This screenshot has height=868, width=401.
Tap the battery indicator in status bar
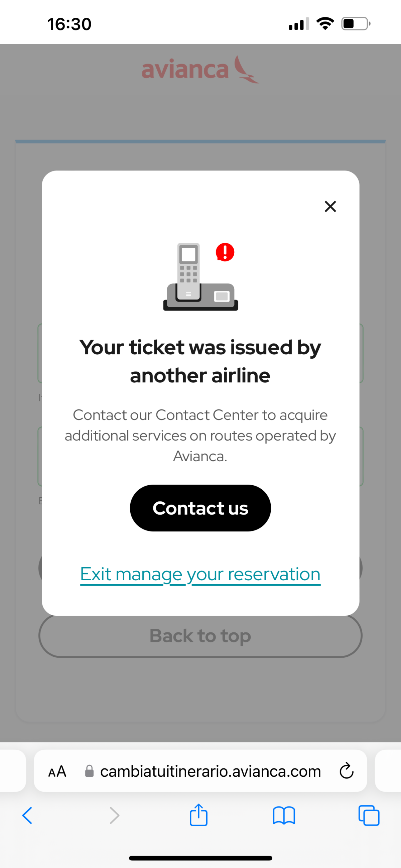(356, 24)
